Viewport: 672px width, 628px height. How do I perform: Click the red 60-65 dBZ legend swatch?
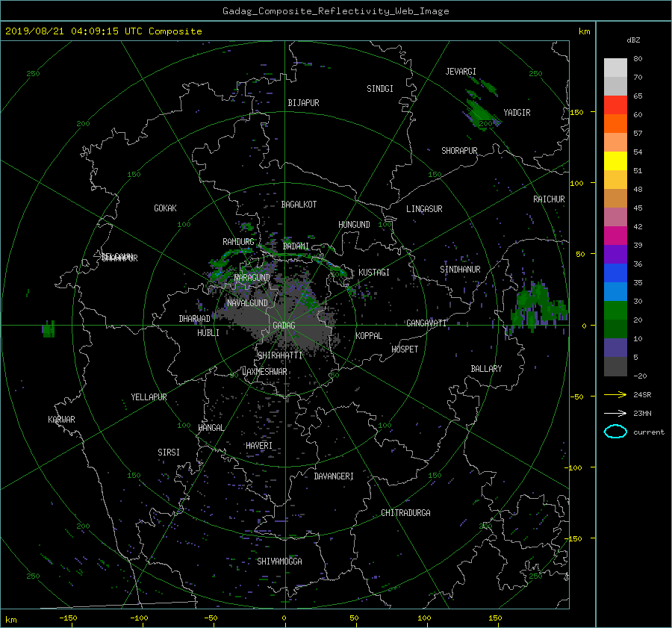(615, 105)
